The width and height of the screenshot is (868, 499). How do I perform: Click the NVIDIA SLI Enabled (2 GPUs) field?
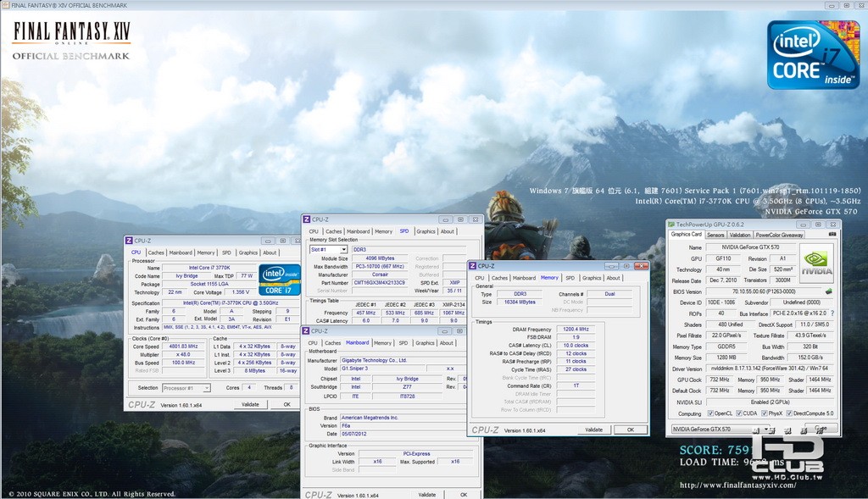pos(770,402)
